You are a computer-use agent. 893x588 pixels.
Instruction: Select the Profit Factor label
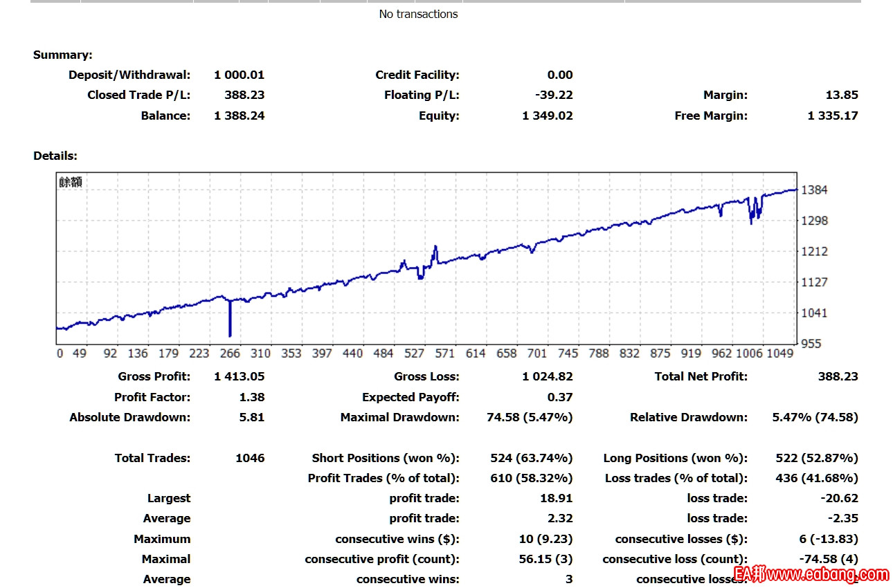pyautogui.click(x=152, y=397)
